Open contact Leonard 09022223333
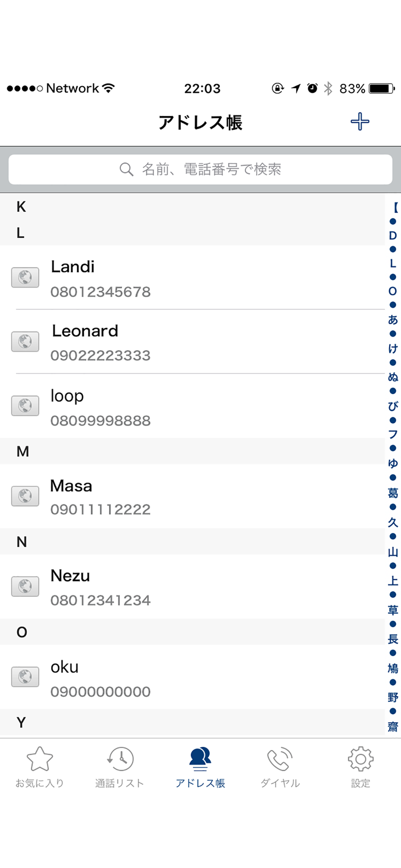This screenshot has width=401, height=868. (192, 342)
